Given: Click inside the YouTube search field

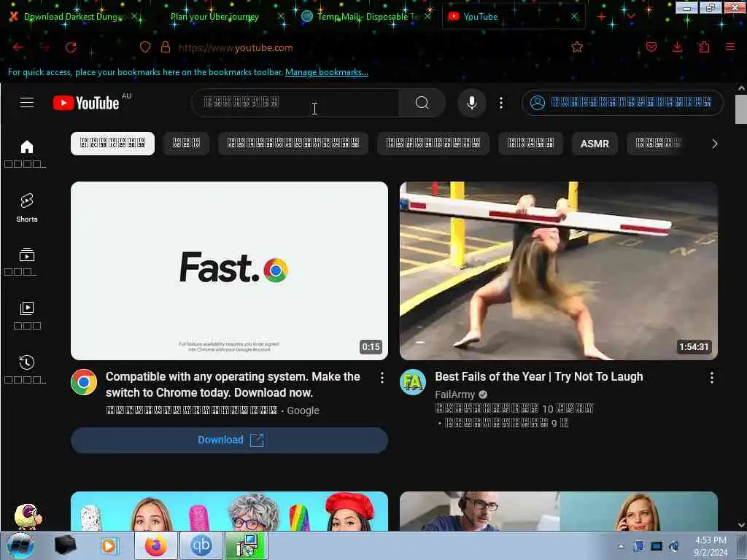Looking at the screenshot, I should (x=295, y=102).
